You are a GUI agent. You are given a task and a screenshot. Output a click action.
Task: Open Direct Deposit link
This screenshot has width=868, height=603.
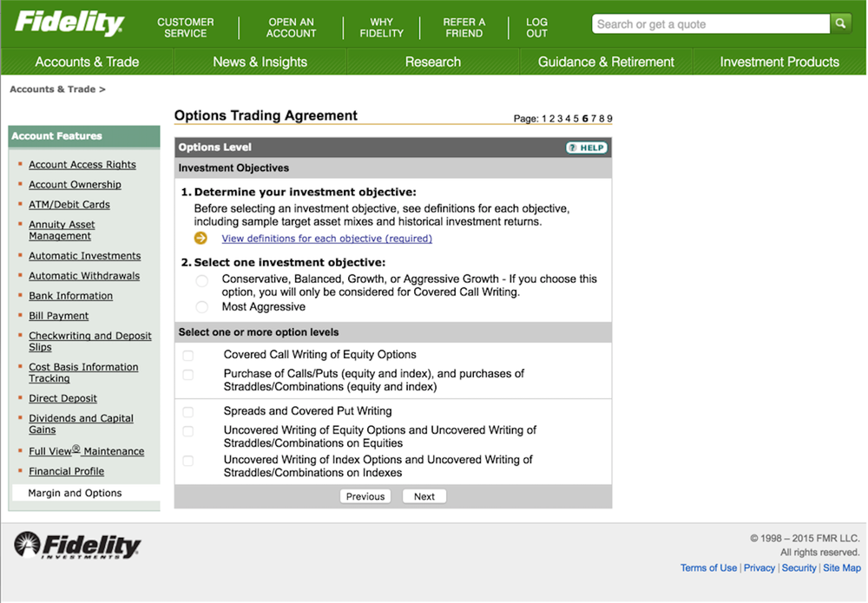62,398
